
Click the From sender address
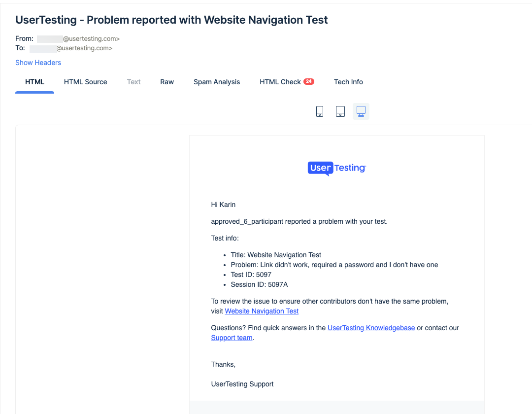(x=78, y=38)
